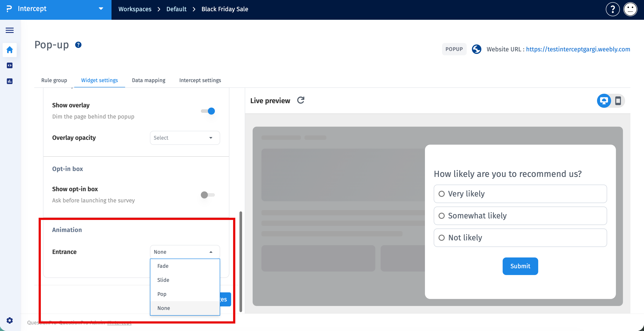Image resolution: width=644 pixels, height=331 pixels.
Task: Open user profile avatar menu
Action: pos(630,9)
